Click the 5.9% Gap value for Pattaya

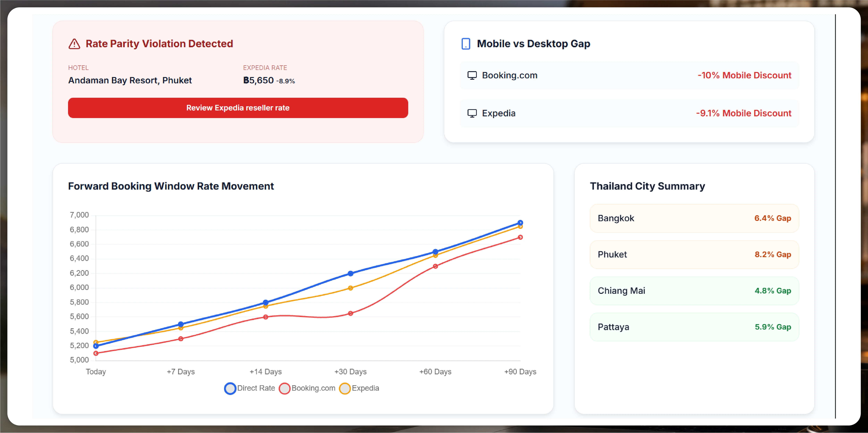pos(773,327)
